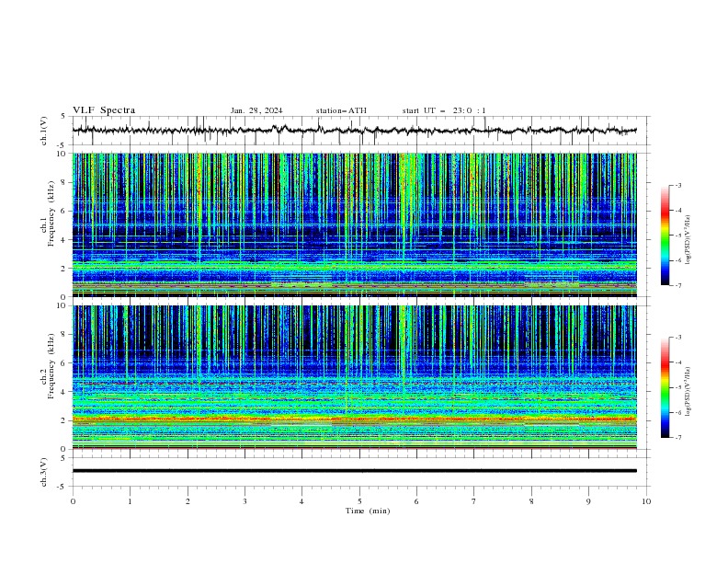Screen dimensions: 728x563
Task: Click the 'ch.3(V)' axis label
Action: coord(44,472)
